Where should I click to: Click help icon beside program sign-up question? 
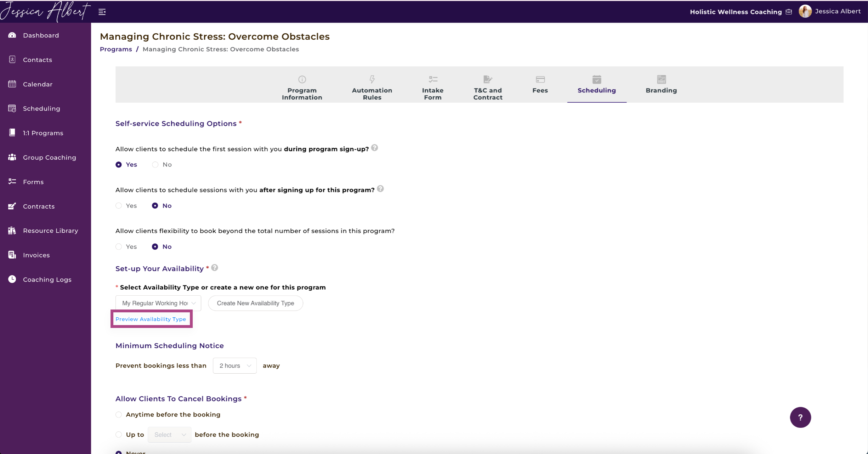click(x=375, y=148)
